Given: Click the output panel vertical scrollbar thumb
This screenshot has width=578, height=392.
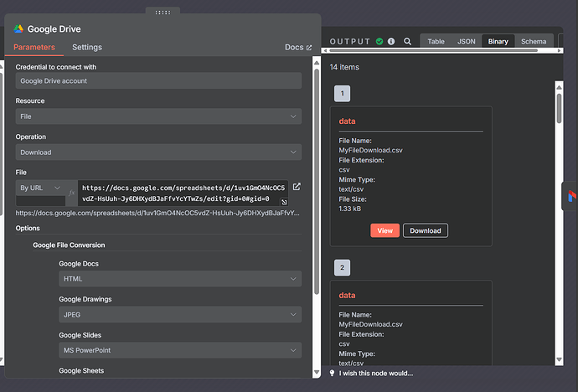Looking at the screenshot, I should point(559,108).
